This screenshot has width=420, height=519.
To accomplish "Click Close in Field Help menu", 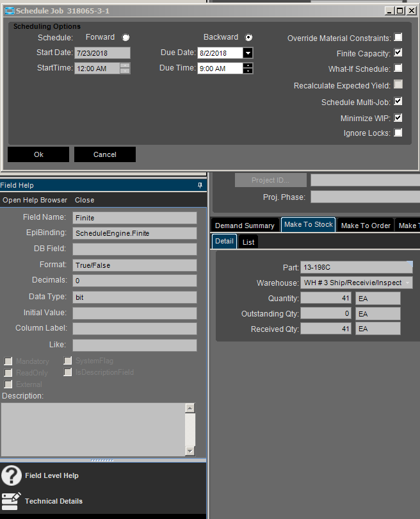I will point(85,200).
